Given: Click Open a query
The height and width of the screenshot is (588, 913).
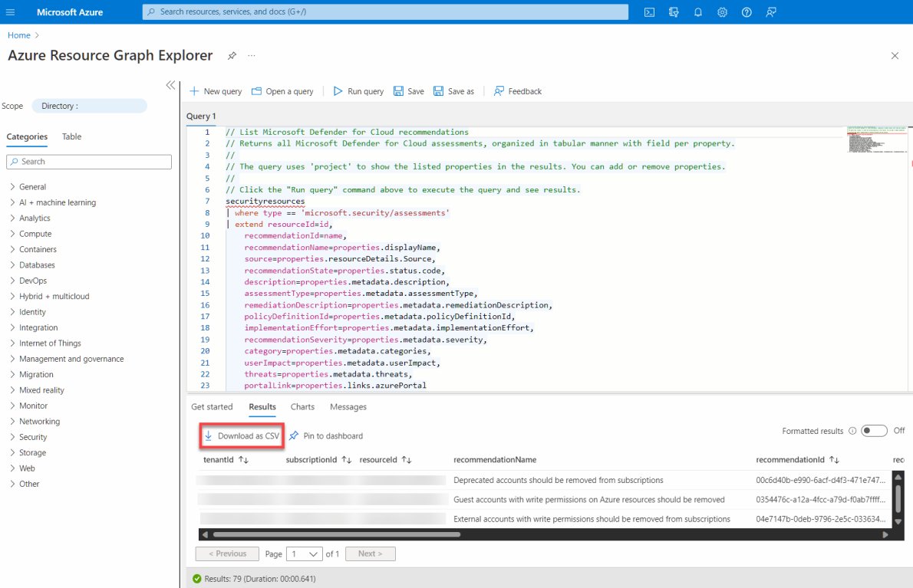Looking at the screenshot, I should [x=282, y=91].
